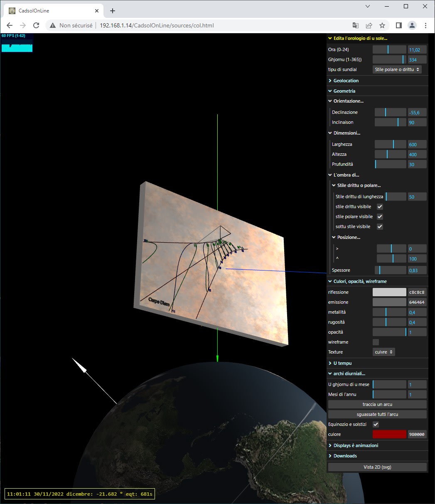Expand the Downloads section
Screen dimensions: 435x504
click(x=377, y=456)
